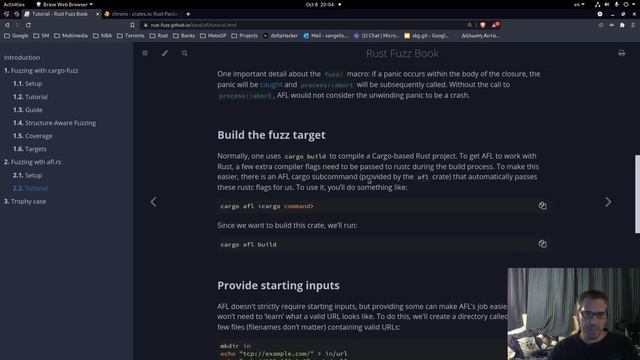Open Chat Microsoft Teams bookmark
Screen dimensions: 640x360
[x=376, y=36]
